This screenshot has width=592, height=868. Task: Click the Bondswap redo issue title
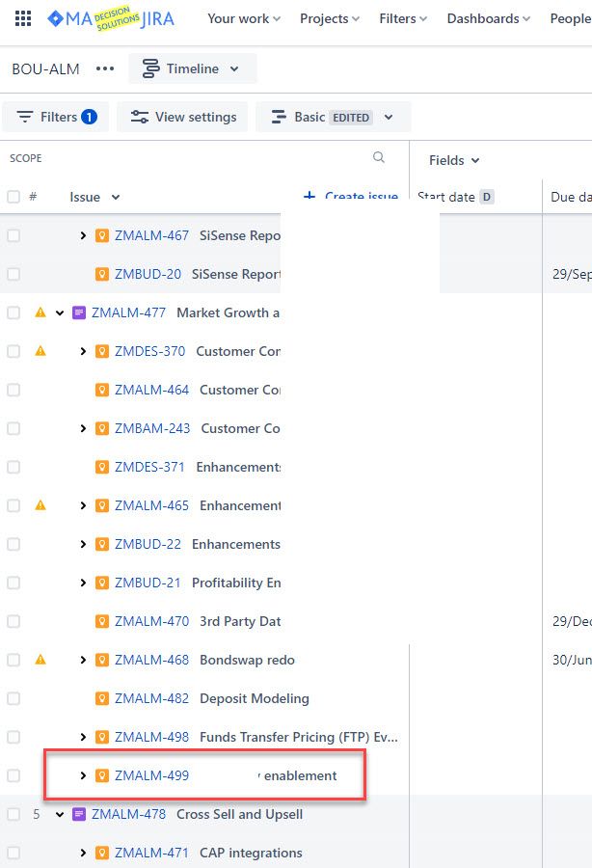click(x=248, y=660)
